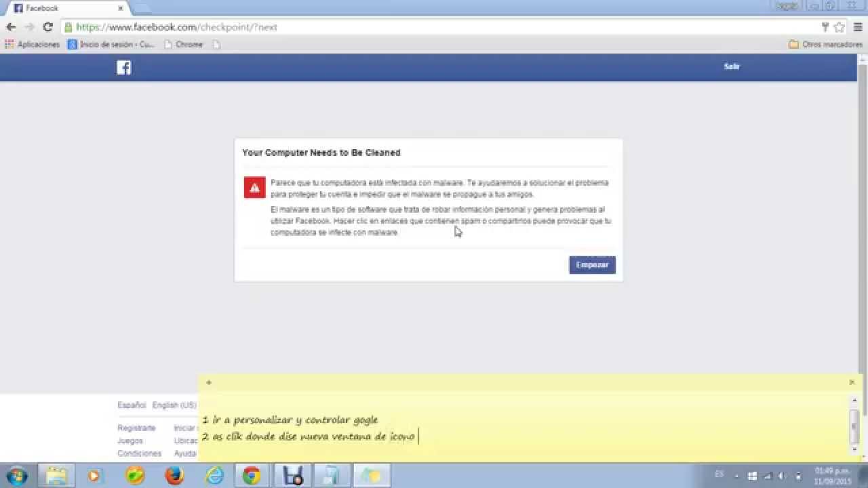Reload the page with the refresh icon
Image resolution: width=868 pixels, height=488 pixels.
click(47, 27)
